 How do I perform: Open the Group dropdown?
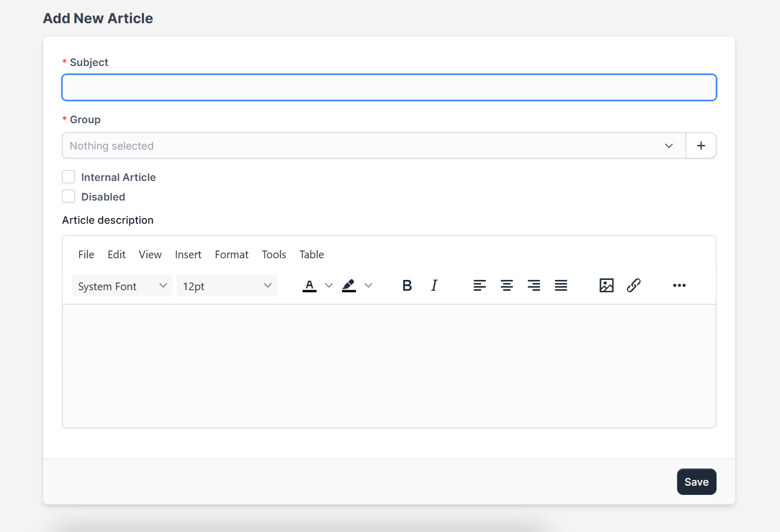click(374, 146)
